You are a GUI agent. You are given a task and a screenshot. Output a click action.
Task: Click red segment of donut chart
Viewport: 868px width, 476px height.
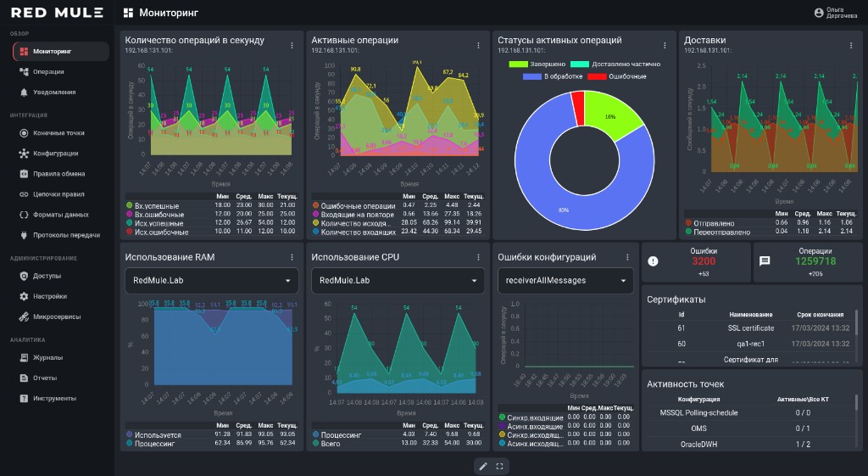tap(578, 108)
